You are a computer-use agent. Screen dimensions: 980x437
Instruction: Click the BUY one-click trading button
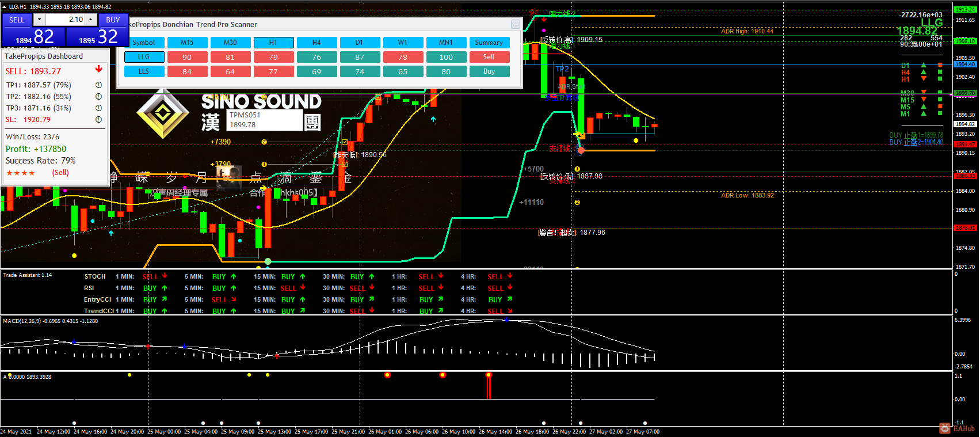[113, 20]
